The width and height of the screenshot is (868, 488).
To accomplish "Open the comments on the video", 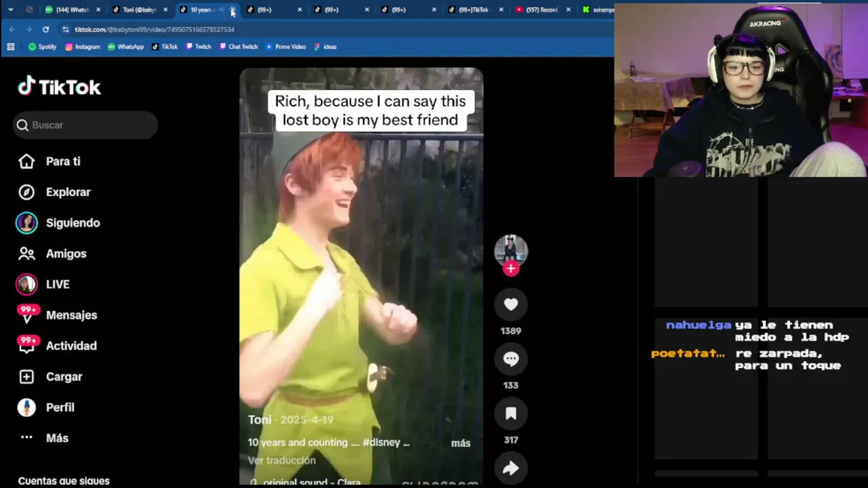I will click(x=511, y=359).
